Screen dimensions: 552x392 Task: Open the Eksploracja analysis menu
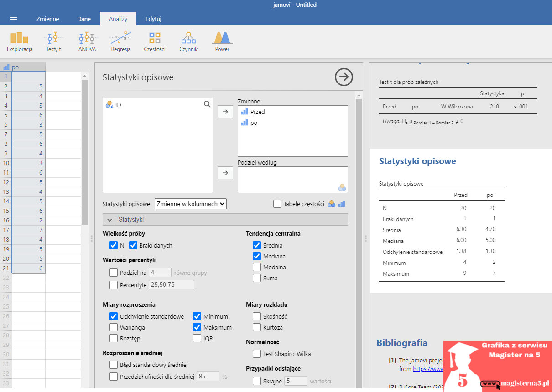tap(20, 41)
